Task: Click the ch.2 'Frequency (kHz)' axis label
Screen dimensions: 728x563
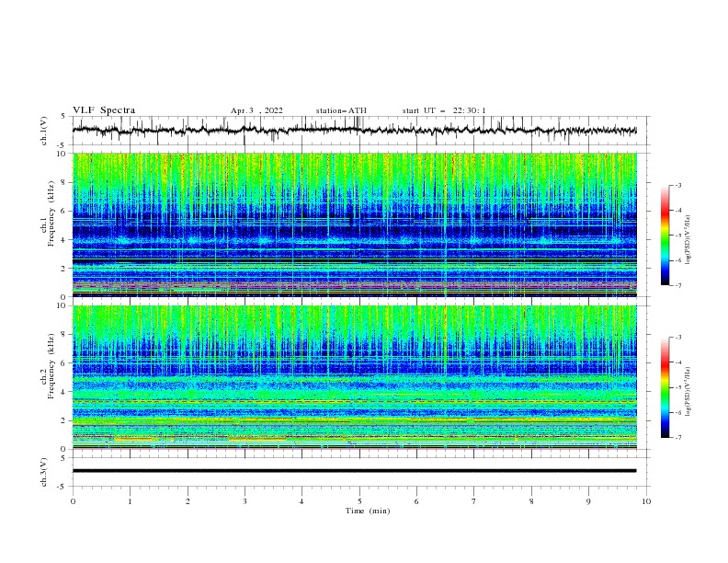Action: click(51, 366)
